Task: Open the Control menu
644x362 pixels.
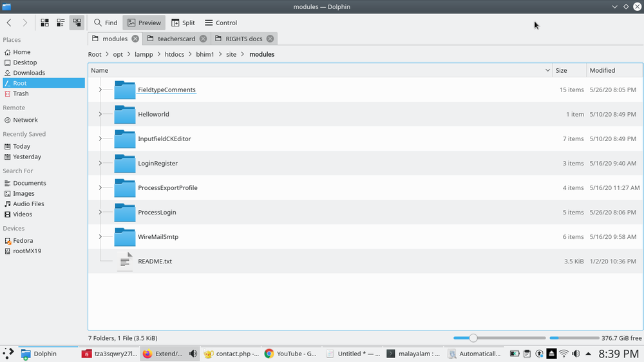Action: (x=220, y=23)
